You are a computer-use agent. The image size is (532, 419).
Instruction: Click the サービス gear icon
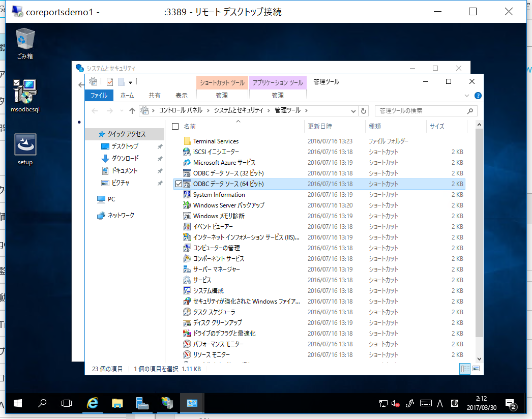pyautogui.click(x=187, y=280)
